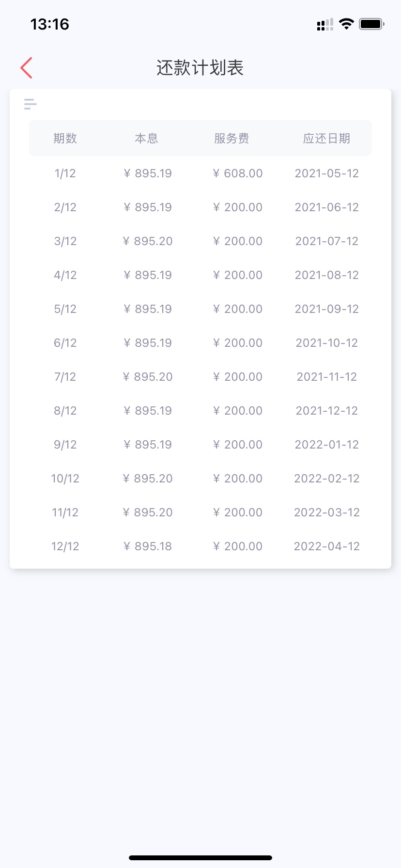This screenshot has width=401, height=868.
Task: Select installment row 7/12
Action: [200, 377]
